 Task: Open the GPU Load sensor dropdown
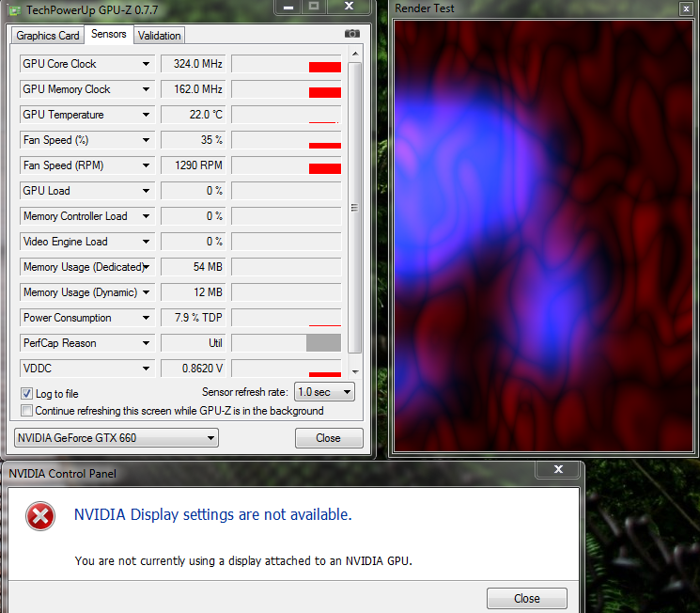146,191
